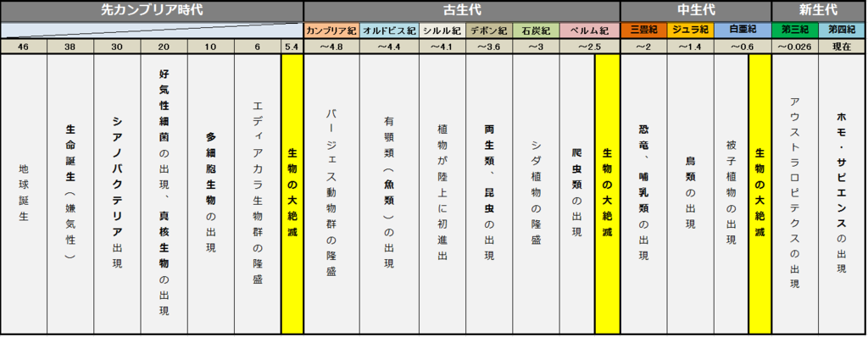Click the シアノバクテリア出現 cell
This screenshot has height=337, width=868.
117,194
